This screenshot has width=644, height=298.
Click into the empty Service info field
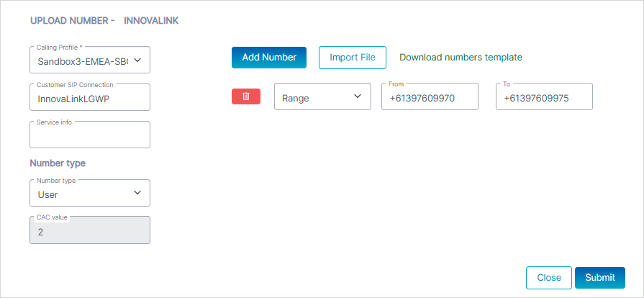pos(89,135)
